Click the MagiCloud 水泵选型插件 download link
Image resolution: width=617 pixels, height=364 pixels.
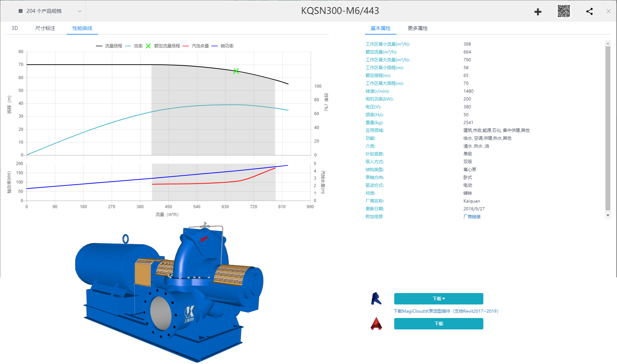pos(446,311)
